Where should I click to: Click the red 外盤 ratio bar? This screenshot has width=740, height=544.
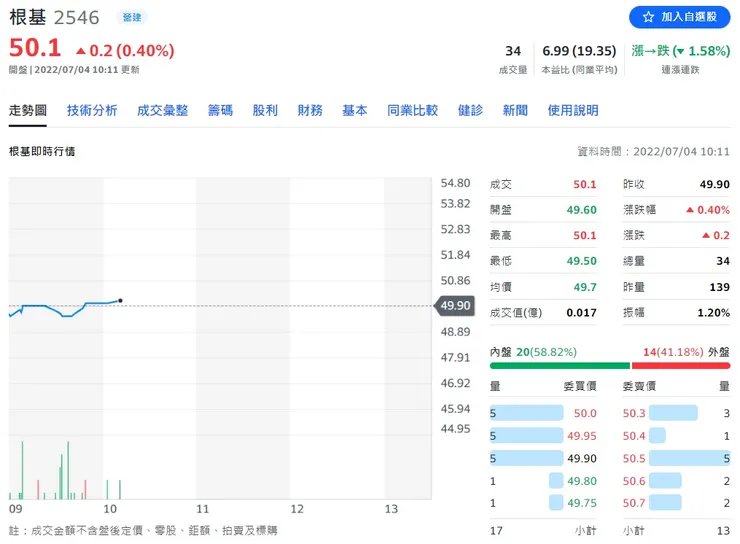[x=681, y=366]
